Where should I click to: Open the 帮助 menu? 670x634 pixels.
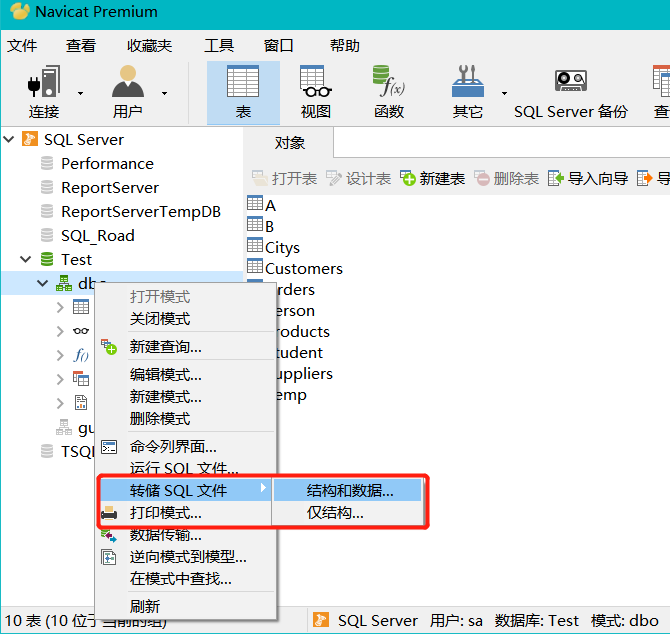(344, 45)
